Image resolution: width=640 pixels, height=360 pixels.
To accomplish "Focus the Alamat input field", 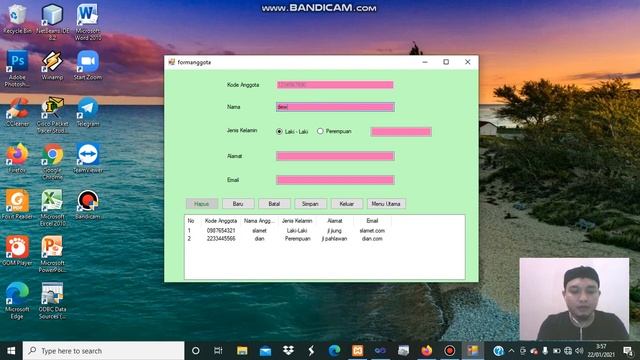I will [x=335, y=156].
